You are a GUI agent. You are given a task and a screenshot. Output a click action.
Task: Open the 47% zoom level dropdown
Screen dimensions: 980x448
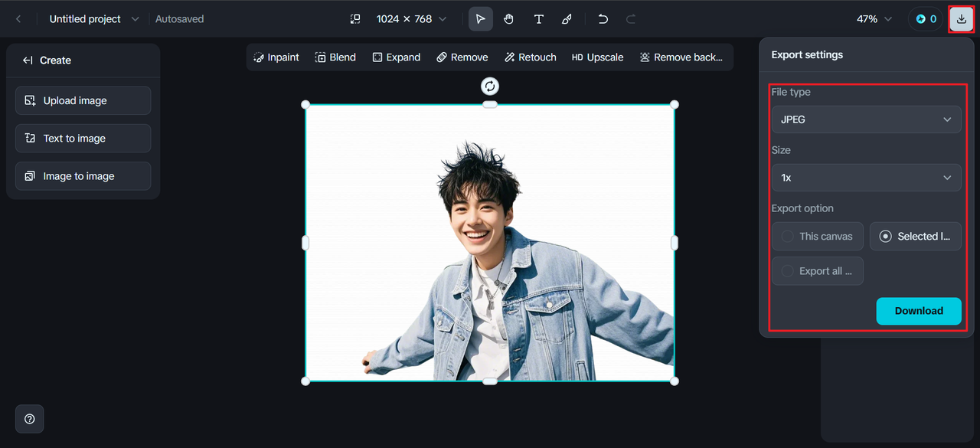click(874, 19)
